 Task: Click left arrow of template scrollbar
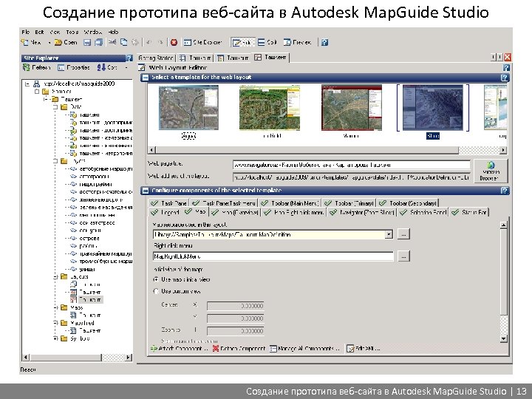pyautogui.click(x=152, y=149)
